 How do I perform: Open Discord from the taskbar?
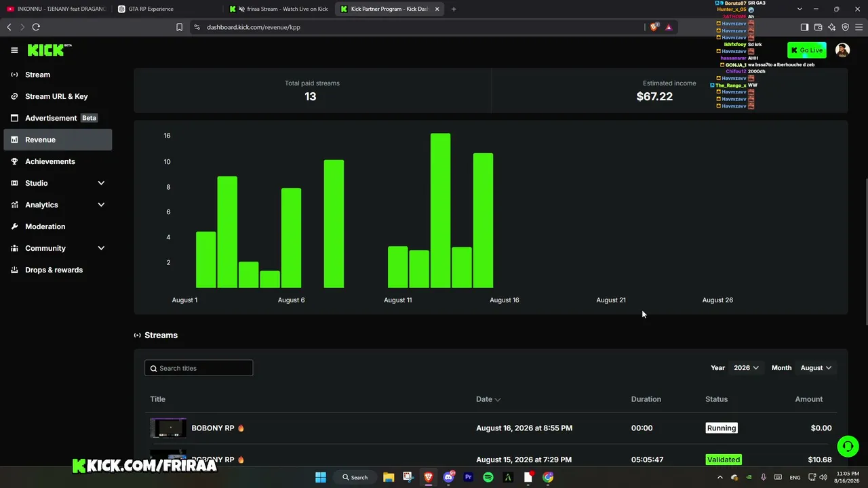(448, 477)
